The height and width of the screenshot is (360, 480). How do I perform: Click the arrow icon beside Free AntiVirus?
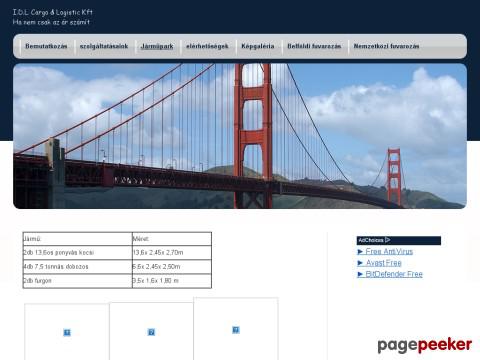360,252
